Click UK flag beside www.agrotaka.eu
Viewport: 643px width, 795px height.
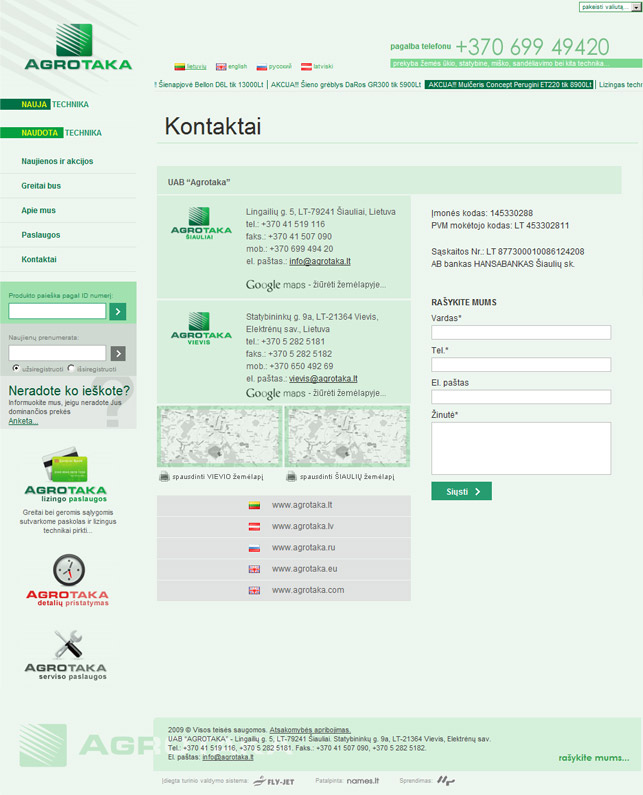tap(254, 569)
